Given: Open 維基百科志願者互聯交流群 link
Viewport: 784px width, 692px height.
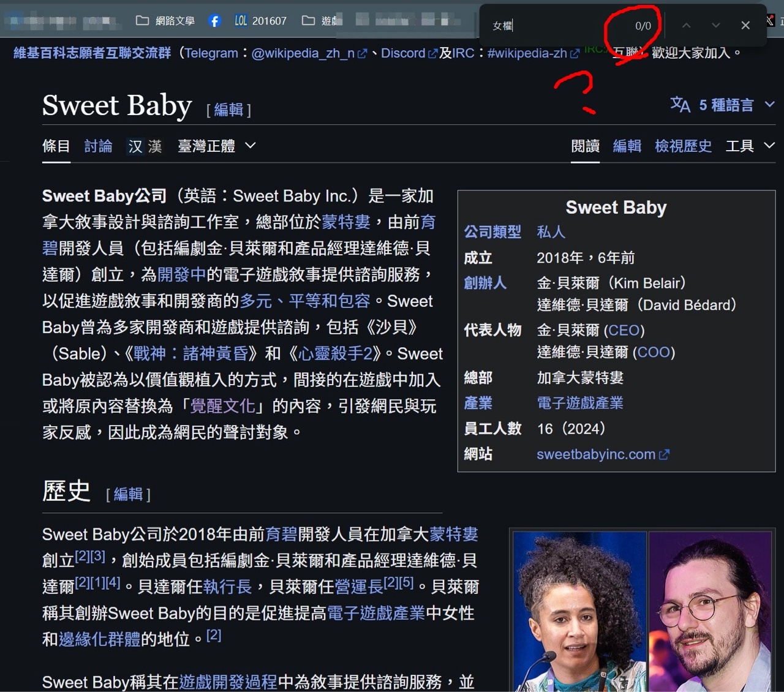Looking at the screenshot, I should coord(92,53).
